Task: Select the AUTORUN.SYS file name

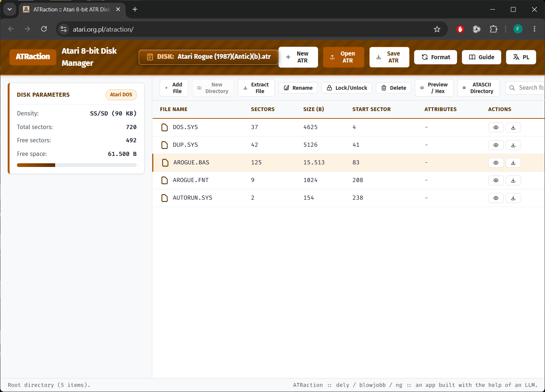Action: (x=192, y=198)
